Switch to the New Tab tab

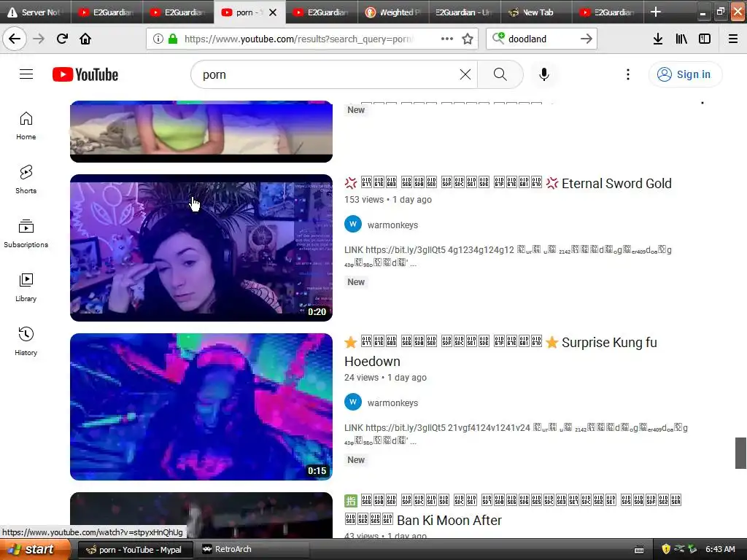coord(536,12)
